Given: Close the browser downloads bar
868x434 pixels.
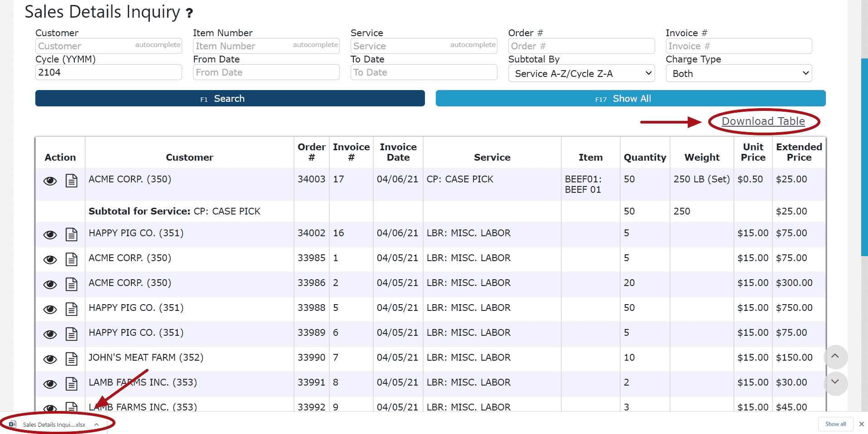Looking at the screenshot, I should (861, 424).
